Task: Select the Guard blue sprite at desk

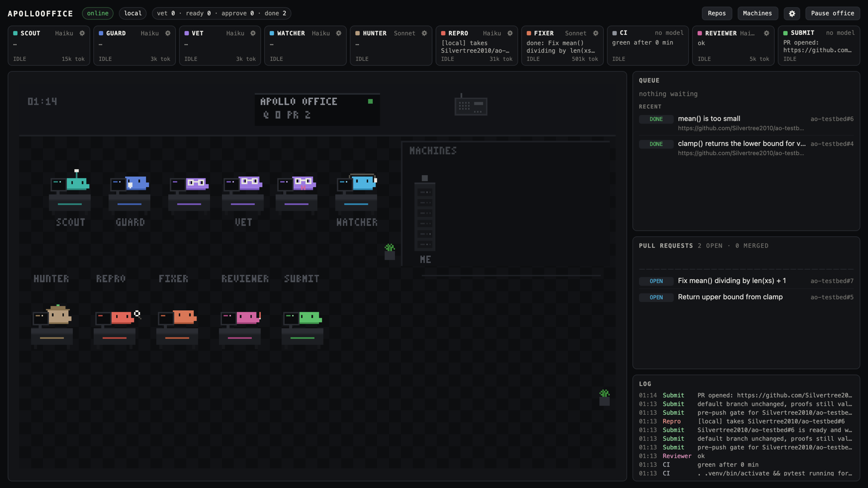Action: (x=137, y=183)
